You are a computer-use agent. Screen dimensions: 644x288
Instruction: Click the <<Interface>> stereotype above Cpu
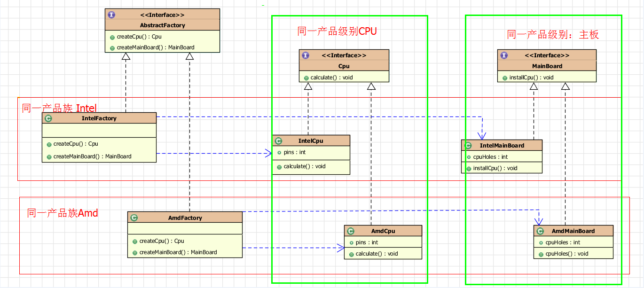pyautogui.click(x=344, y=55)
